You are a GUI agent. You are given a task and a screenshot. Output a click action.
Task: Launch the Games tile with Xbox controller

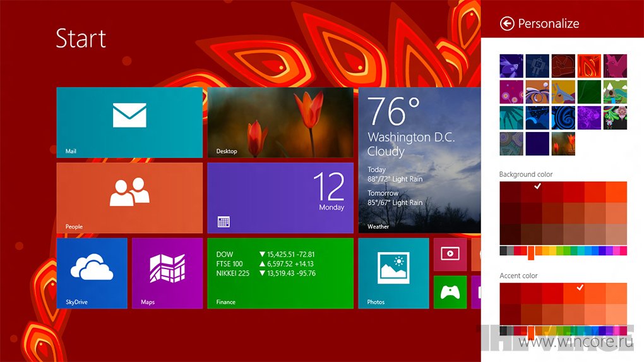pos(450,292)
